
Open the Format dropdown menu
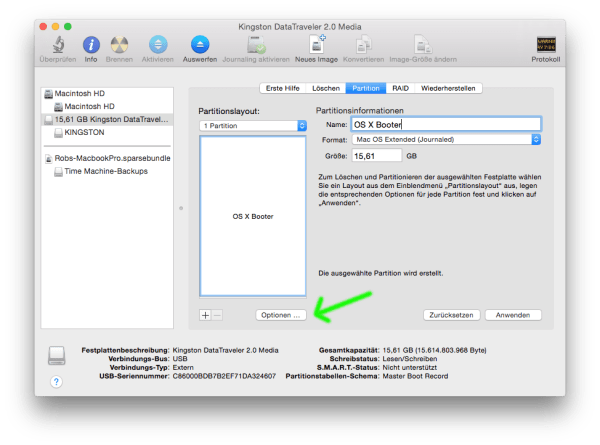tap(446, 140)
